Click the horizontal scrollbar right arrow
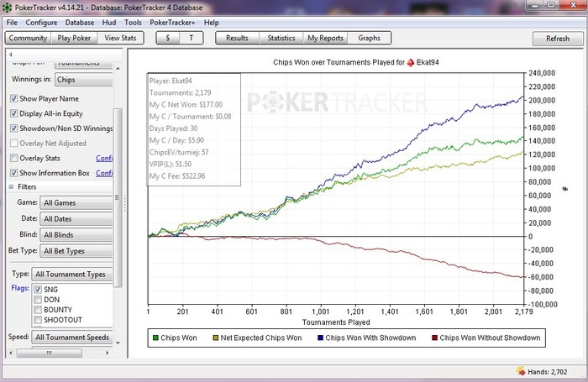The width and height of the screenshot is (588, 382). pos(108,353)
